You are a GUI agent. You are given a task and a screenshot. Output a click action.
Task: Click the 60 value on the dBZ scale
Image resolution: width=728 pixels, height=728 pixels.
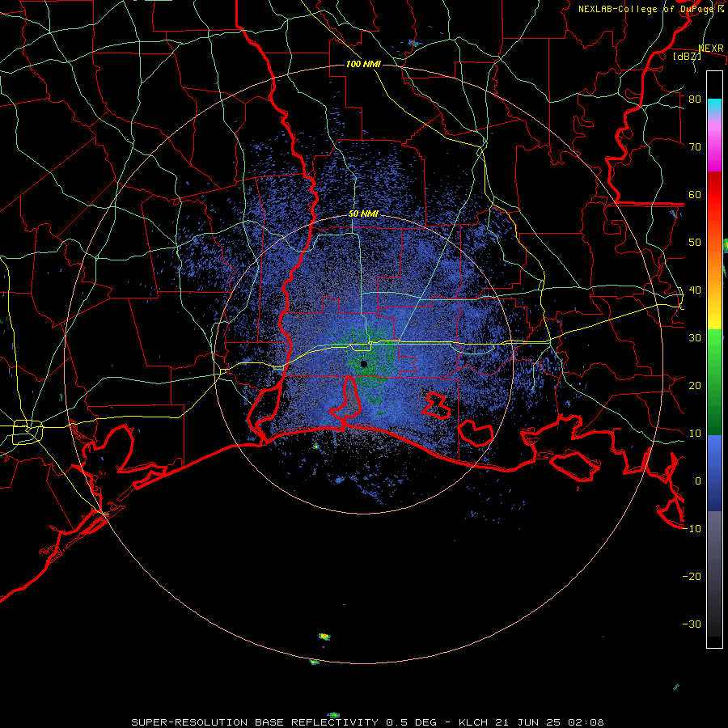pos(695,194)
